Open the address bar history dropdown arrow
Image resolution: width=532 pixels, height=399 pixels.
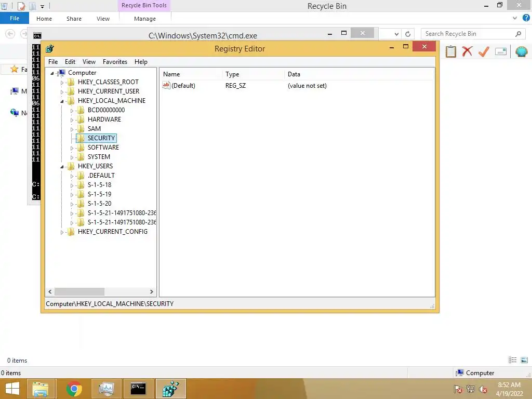tap(396, 34)
